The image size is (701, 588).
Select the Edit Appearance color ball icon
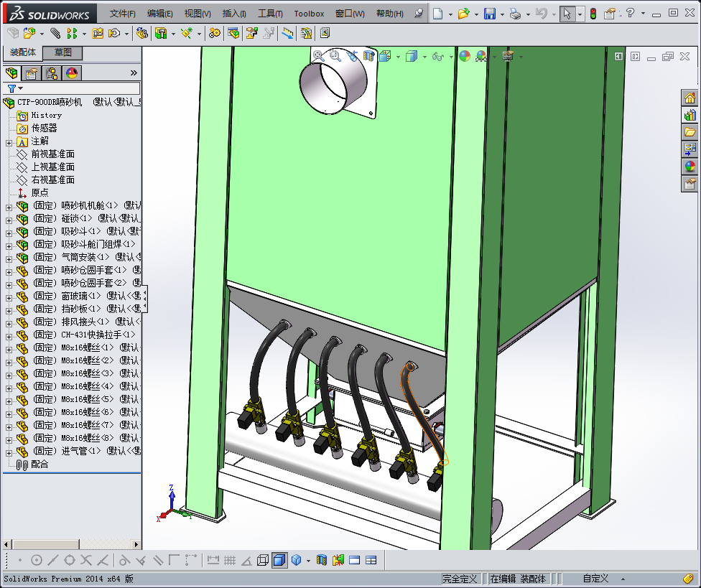pos(465,56)
